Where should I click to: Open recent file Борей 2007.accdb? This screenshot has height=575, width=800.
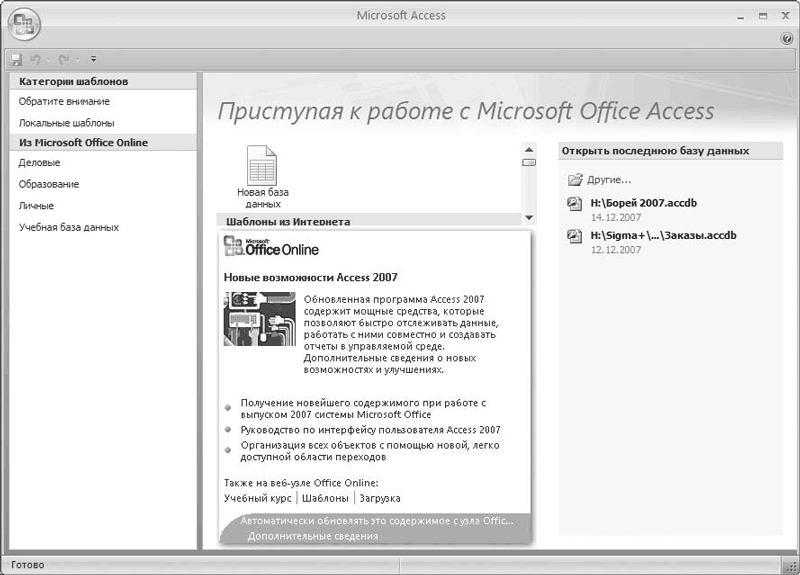[643, 203]
